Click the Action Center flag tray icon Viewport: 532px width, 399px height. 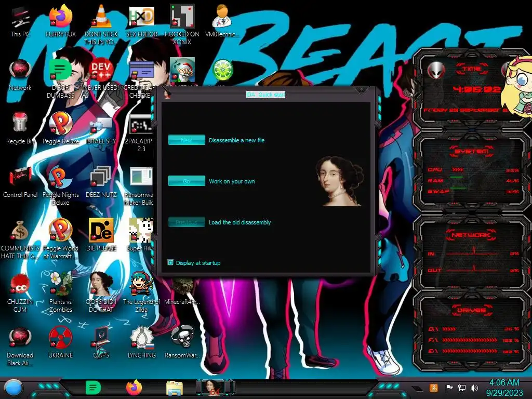(449, 388)
